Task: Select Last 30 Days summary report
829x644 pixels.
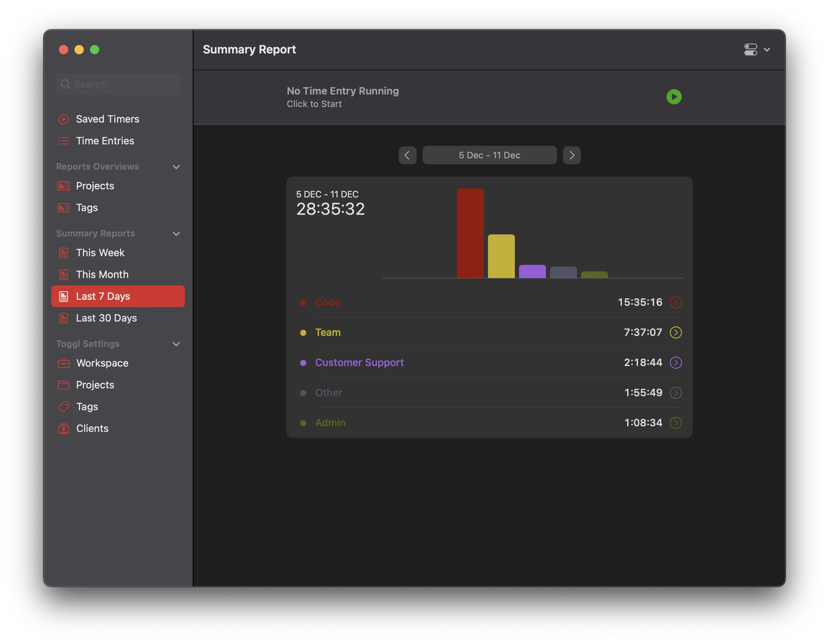Action: 106,318
